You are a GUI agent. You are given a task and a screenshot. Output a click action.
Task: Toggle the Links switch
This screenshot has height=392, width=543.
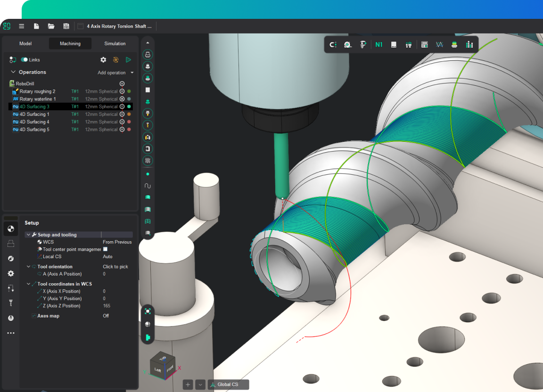[x=24, y=60]
